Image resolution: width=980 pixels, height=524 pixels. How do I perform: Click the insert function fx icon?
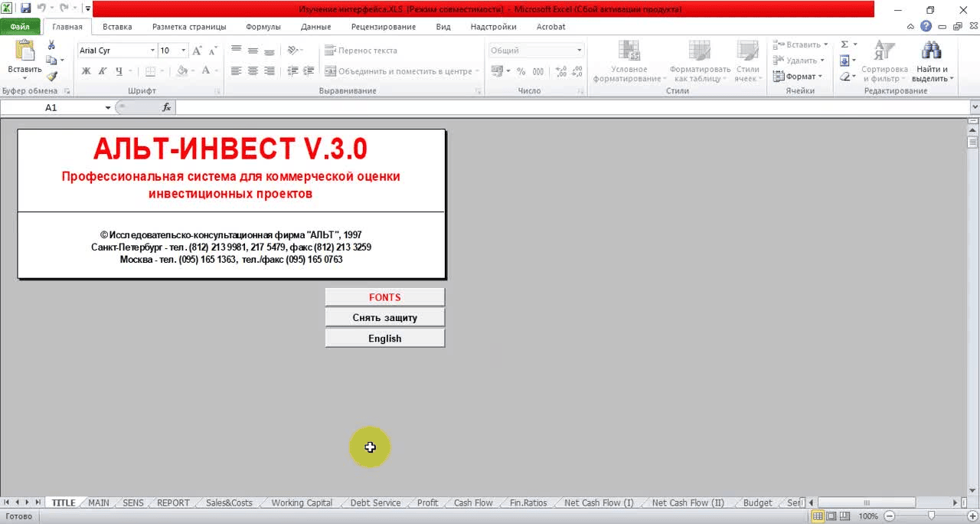tap(166, 108)
